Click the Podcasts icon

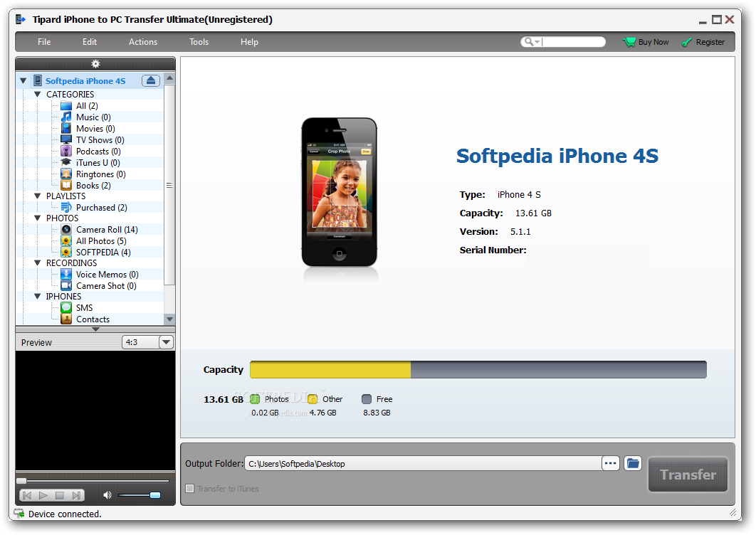tap(66, 152)
